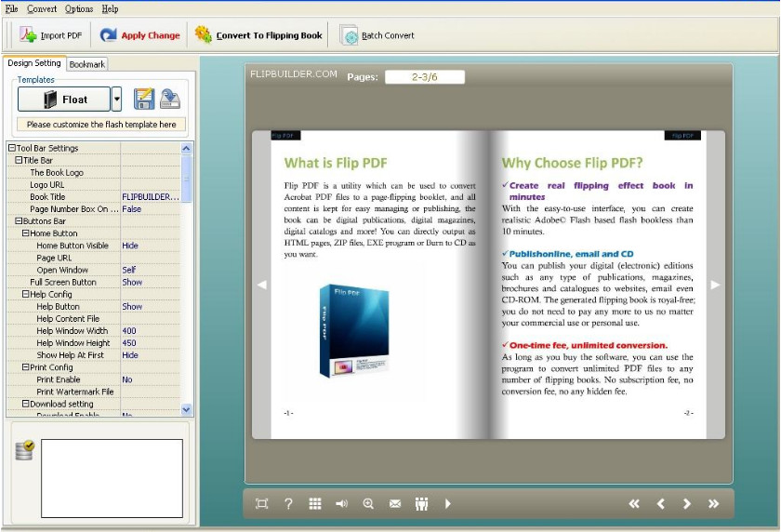Click the Pages number field 2-3/6

click(x=425, y=76)
